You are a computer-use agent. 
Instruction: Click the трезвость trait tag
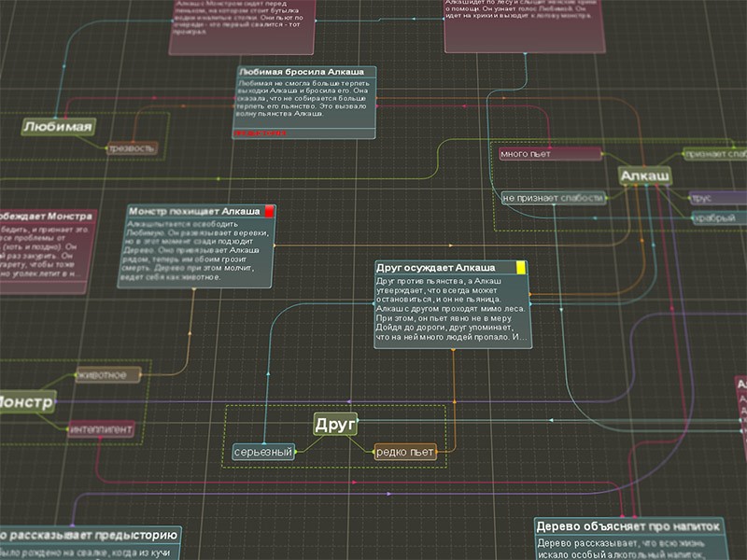tap(132, 147)
